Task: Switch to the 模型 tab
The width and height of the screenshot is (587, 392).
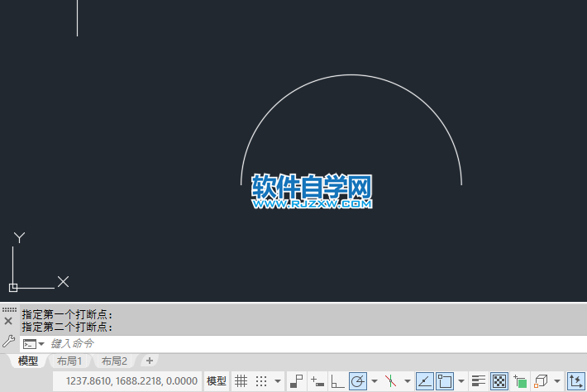Action: (x=28, y=361)
